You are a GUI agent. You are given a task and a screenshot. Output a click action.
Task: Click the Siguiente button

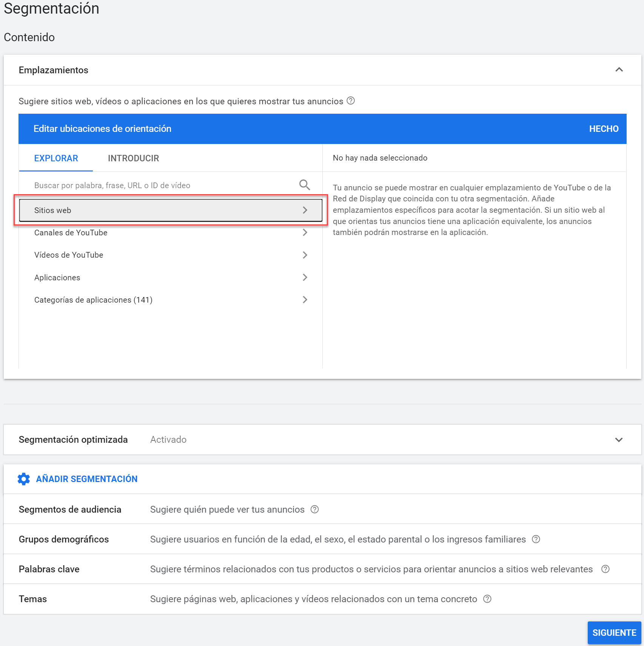[614, 633]
